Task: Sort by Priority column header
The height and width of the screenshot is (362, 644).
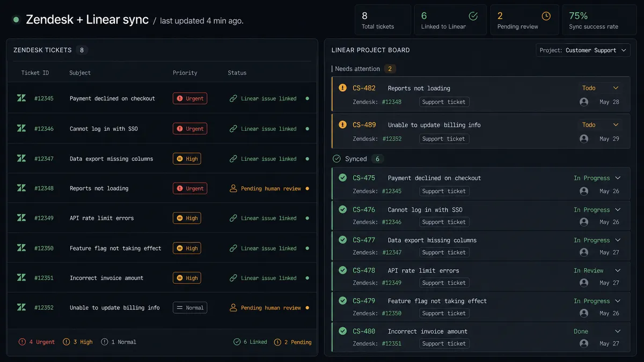Action: (185, 73)
